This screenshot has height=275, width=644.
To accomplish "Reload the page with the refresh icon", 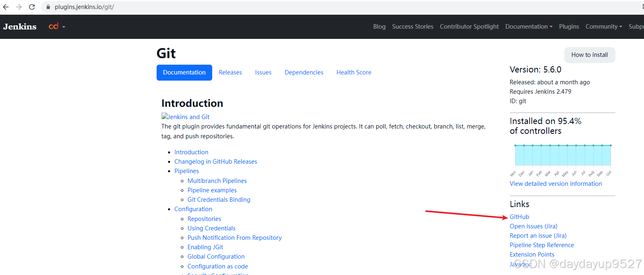I will (x=32, y=7).
